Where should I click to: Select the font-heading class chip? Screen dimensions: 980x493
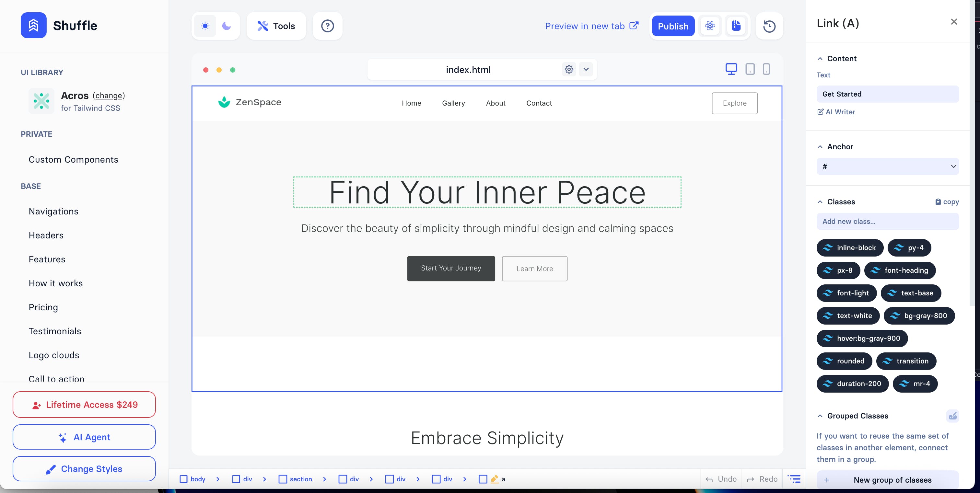[900, 270]
